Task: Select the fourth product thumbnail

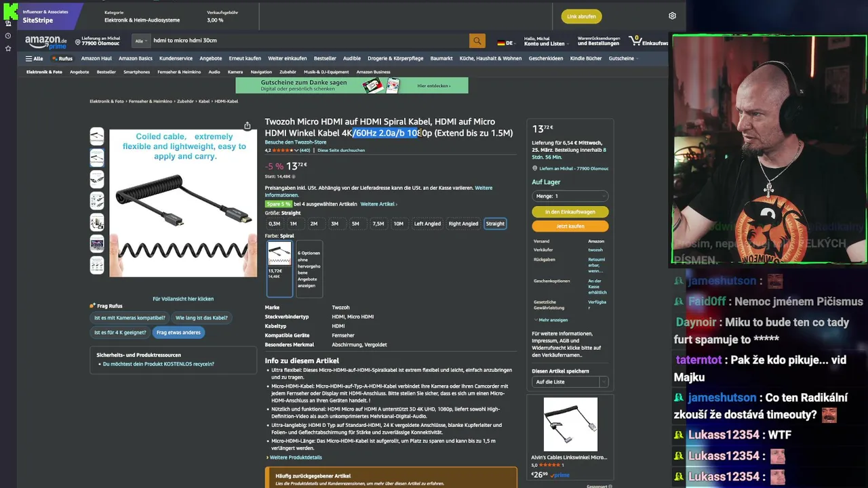Action: [97, 201]
